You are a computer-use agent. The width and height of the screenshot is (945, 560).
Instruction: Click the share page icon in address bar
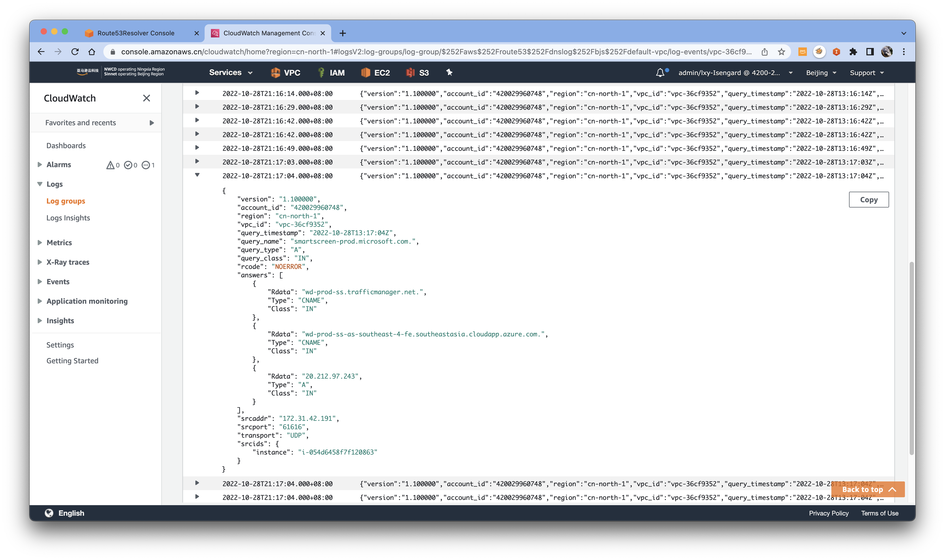coord(764,52)
